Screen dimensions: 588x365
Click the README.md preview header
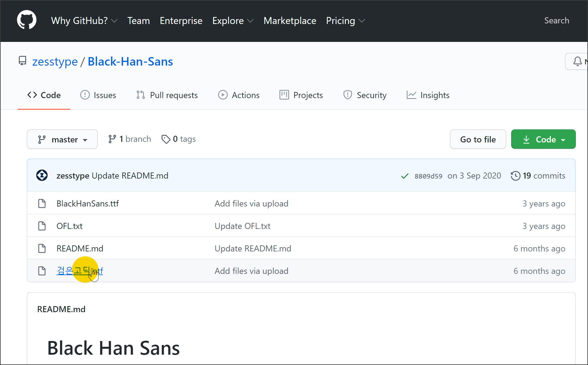[61, 309]
